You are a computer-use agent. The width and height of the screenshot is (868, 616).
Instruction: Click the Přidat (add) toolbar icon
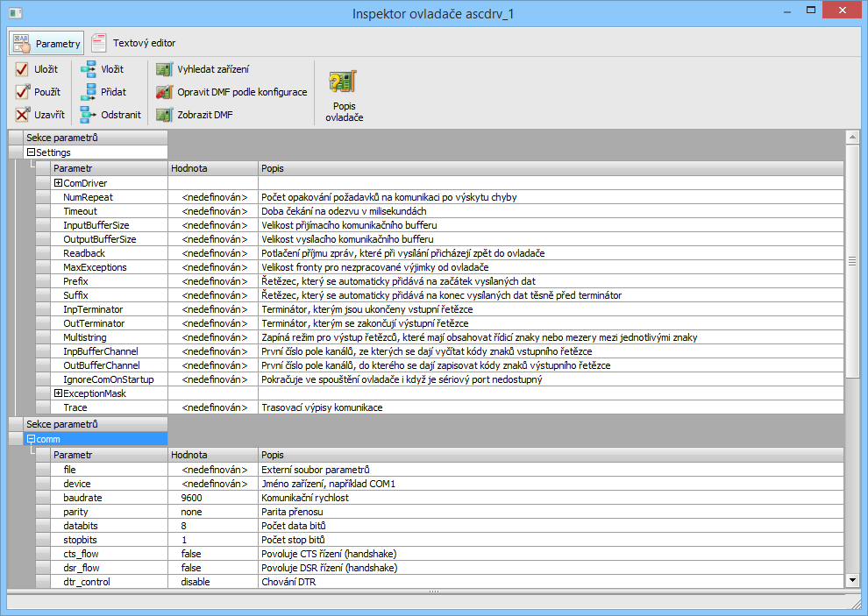[89, 92]
